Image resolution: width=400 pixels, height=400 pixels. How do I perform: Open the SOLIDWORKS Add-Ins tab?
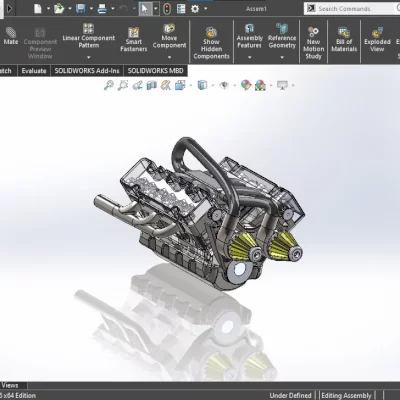coord(87,71)
